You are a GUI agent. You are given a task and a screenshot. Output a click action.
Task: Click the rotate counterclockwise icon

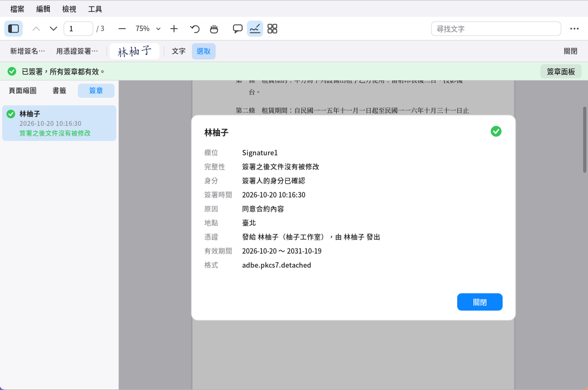point(195,29)
